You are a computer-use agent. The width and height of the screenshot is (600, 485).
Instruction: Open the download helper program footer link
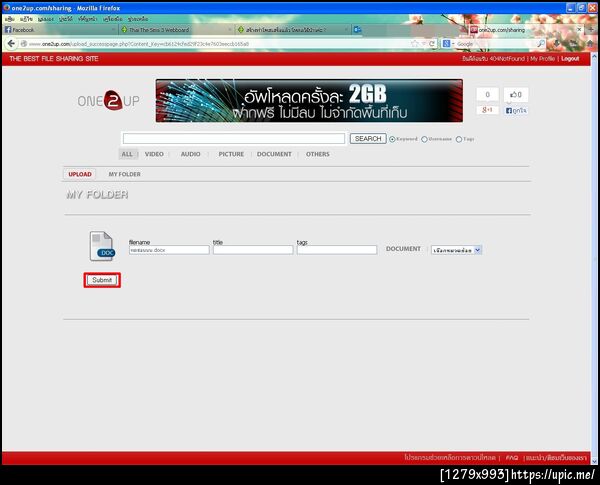point(450,457)
